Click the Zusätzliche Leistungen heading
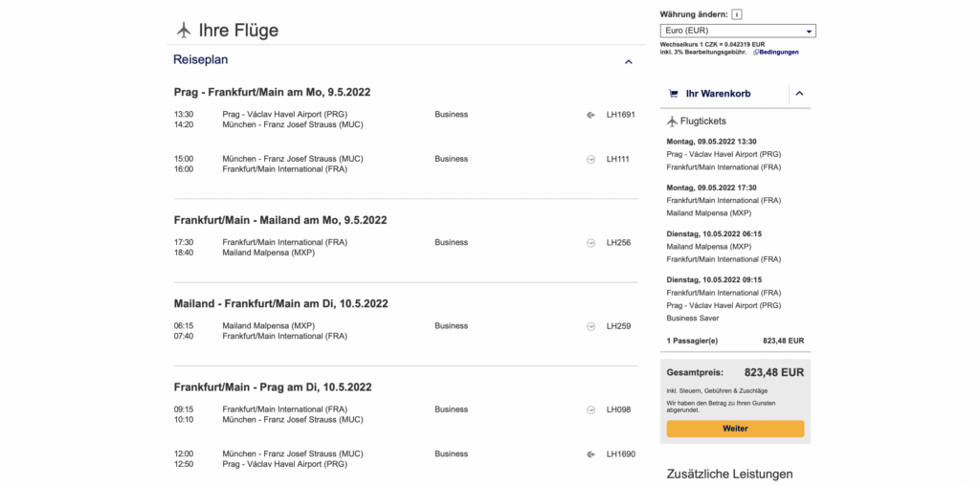The height and width of the screenshot is (486, 980). pos(729,474)
